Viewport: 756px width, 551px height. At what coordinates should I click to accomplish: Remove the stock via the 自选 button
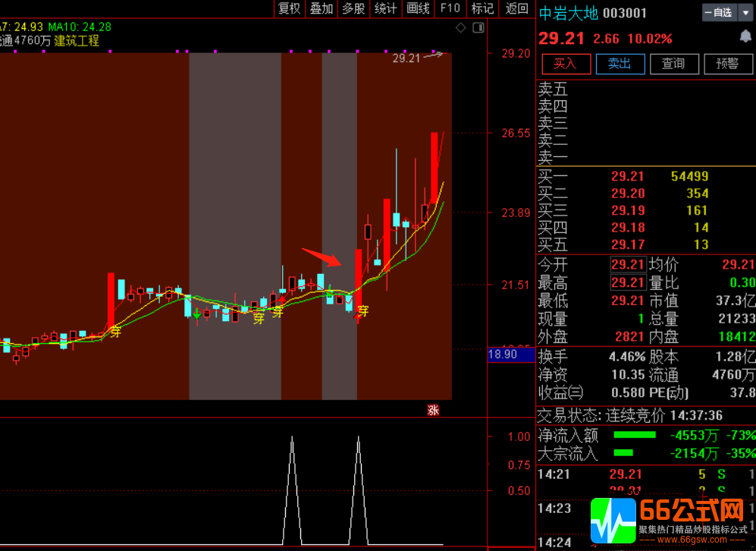(x=720, y=13)
